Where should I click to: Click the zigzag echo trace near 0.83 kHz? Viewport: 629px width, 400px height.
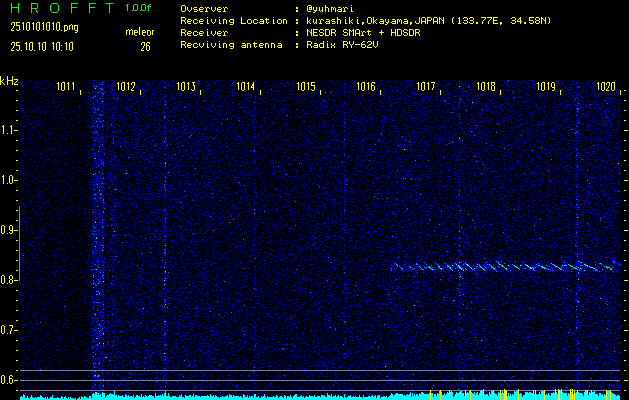pyautogui.click(x=505, y=266)
